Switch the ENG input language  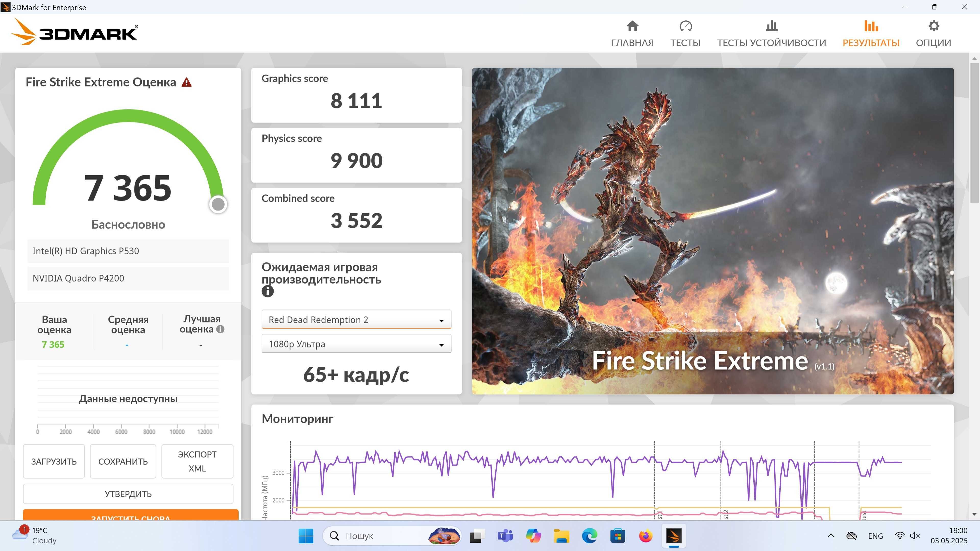(875, 536)
